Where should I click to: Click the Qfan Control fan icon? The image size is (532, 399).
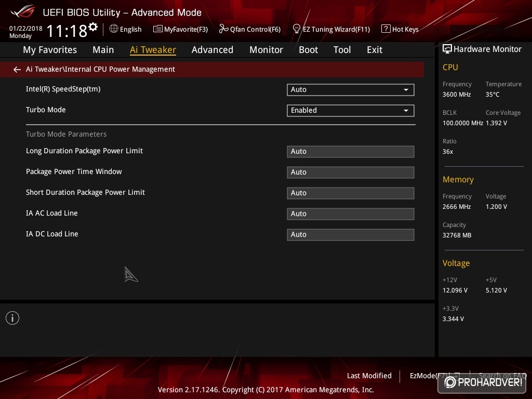pyautogui.click(x=223, y=29)
